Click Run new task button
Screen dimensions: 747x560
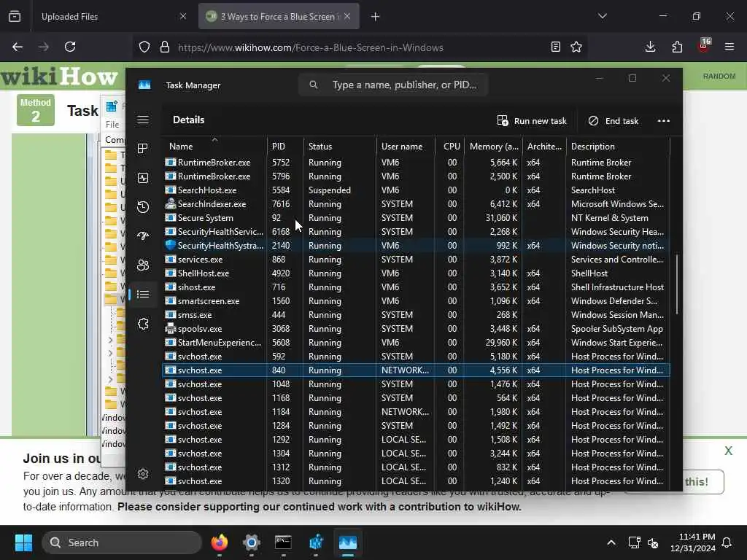532,121
